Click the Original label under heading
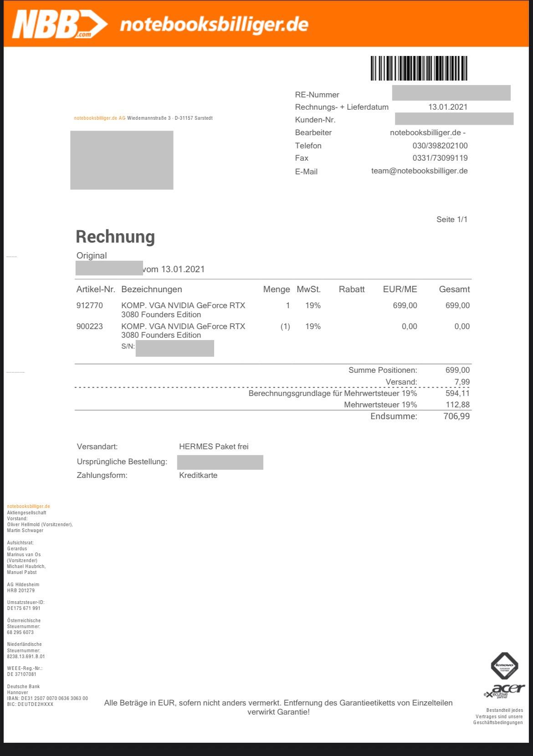The height and width of the screenshot is (756, 533). point(92,255)
